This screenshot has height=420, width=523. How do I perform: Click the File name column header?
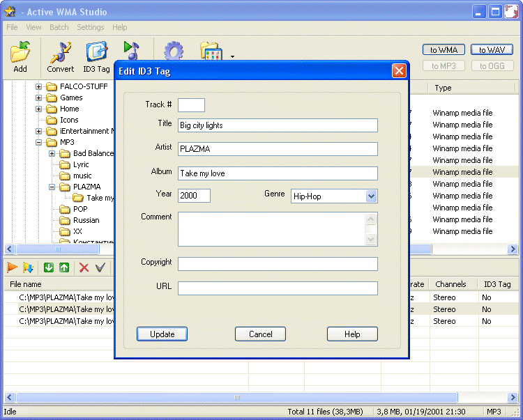click(x=26, y=284)
